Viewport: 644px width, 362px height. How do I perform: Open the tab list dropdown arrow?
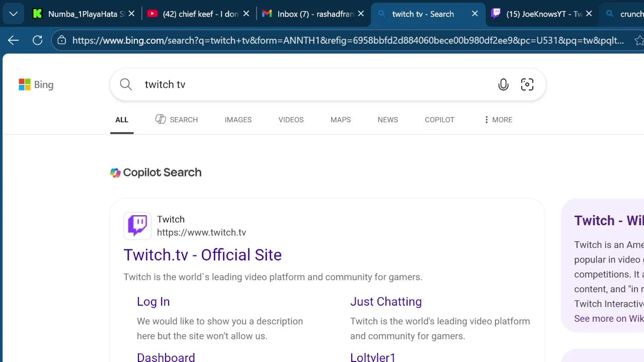tap(13, 14)
